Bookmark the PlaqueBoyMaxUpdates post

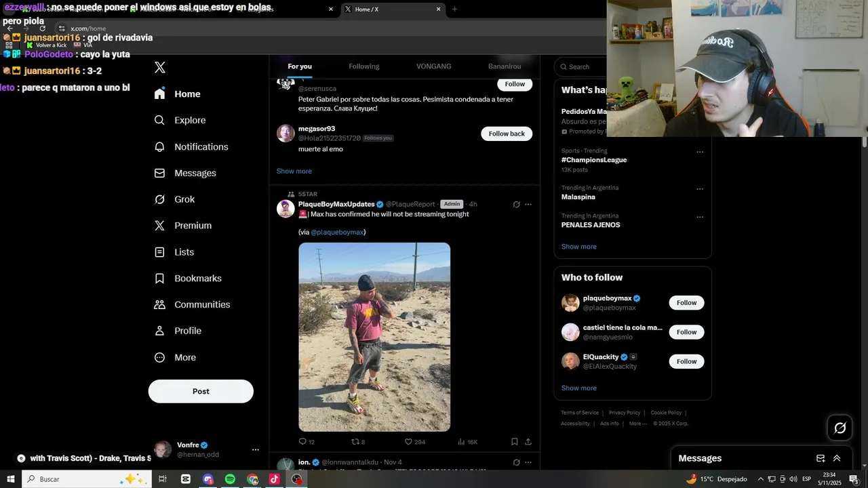pyautogui.click(x=515, y=442)
